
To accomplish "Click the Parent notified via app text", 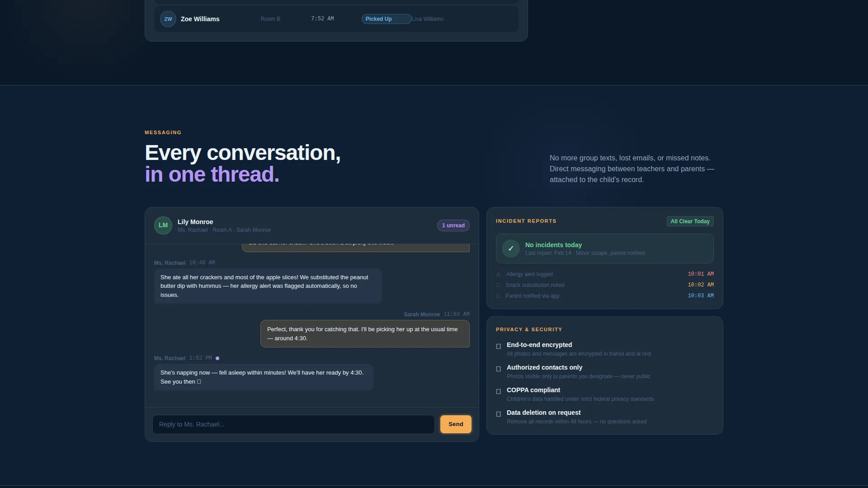I will tap(532, 296).
